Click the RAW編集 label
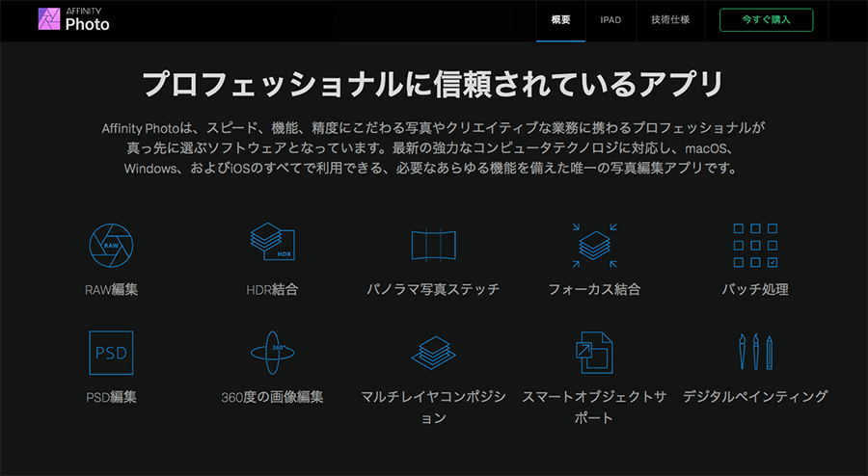Screen dimensions: 868x476 (111, 290)
